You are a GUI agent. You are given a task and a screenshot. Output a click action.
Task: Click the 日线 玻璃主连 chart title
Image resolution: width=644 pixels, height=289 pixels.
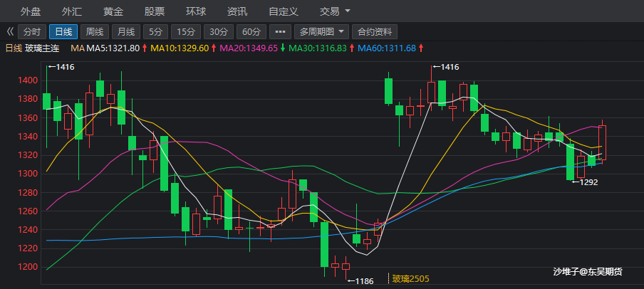[x=33, y=48]
